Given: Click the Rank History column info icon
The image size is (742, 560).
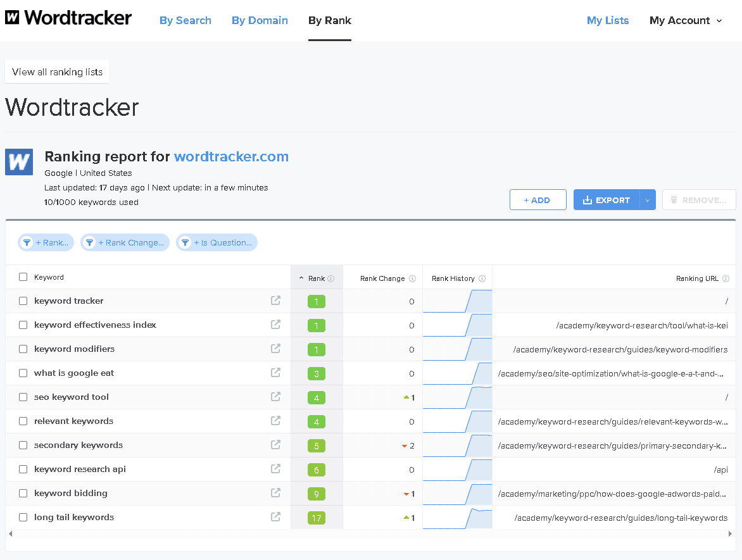Looking at the screenshot, I should pyautogui.click(x=482, y=278).
